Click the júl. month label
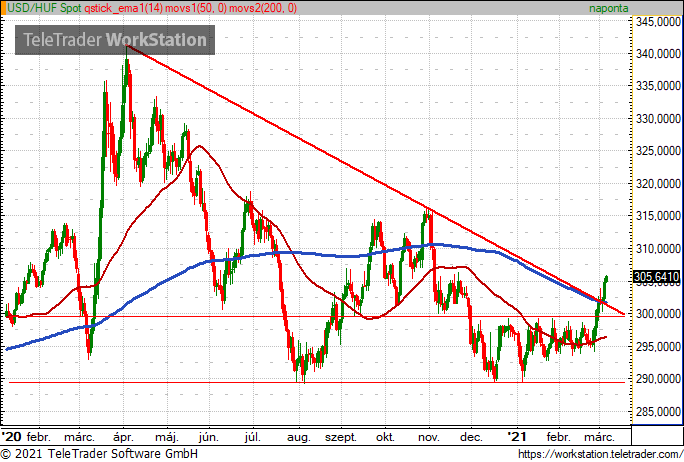Screen dimensions: 684x462 pyautogui.click(x=253, y=437)
